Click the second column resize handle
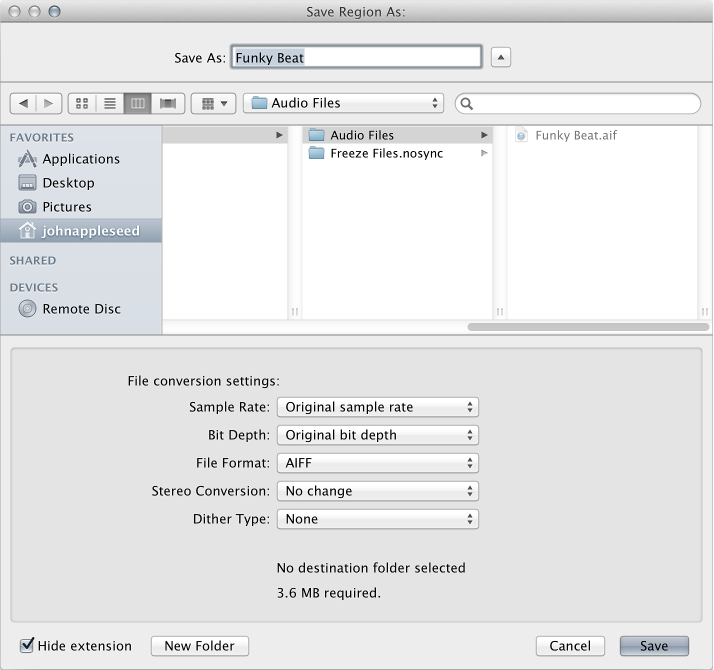Screen dimensions: 714x670 (x=500, y=312)
